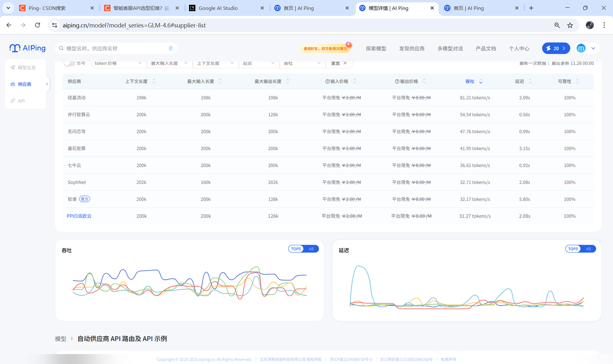Click the lightning 20 credits badge
The image size is (613, 364).
(x=556, y=48)
